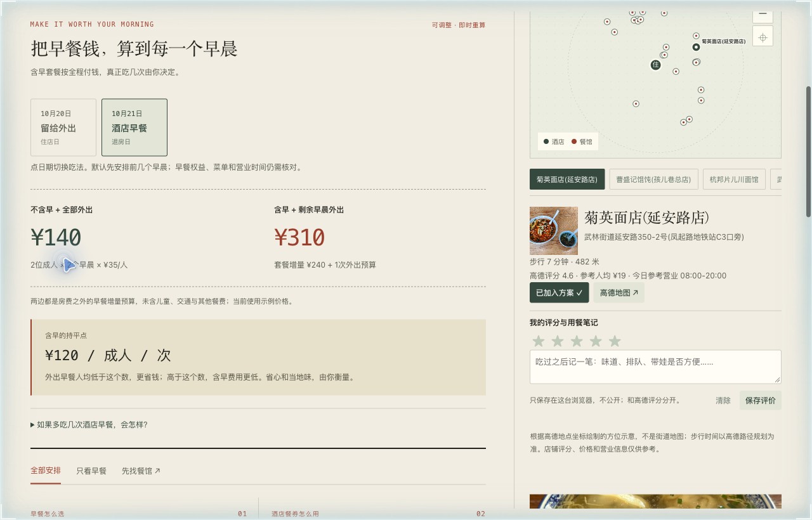Click the 菊英面店 food photo thumbnail
This screenshot has width=812, height=520.
click(x=554, y=231)
